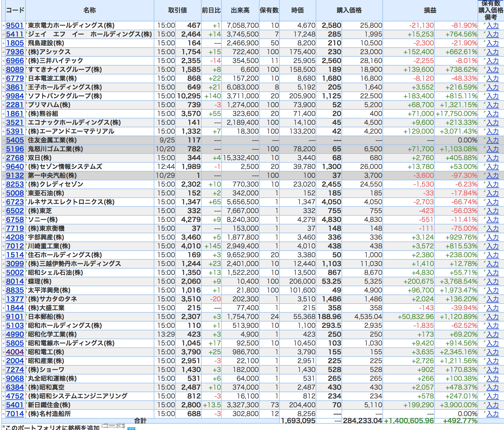Screen dimensions: 504x430
Task: Click the delete icon for 川崎重工業 row
Action: click(x=3, y=246)
